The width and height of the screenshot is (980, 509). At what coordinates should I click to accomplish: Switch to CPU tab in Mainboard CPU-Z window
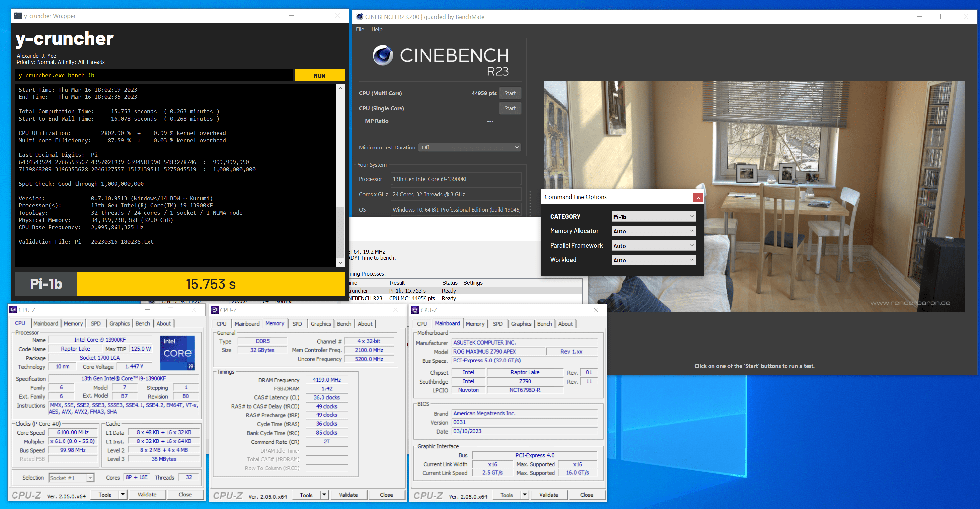(x=422, y=324)
